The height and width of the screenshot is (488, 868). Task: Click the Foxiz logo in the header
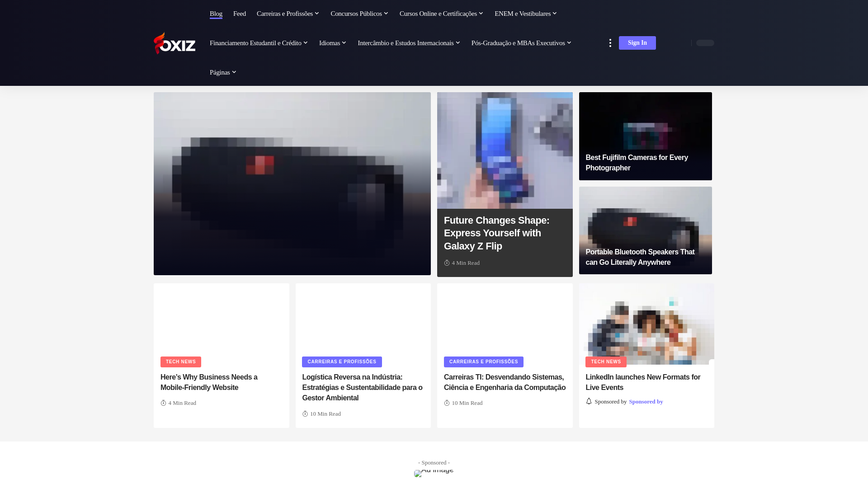coord(175,43)
